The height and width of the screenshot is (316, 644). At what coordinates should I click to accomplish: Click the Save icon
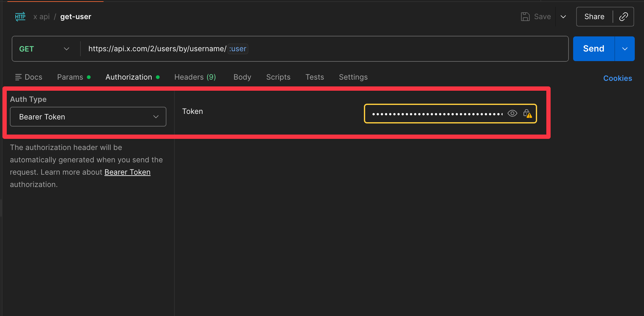pyautogui.click(x=525, y=16)
